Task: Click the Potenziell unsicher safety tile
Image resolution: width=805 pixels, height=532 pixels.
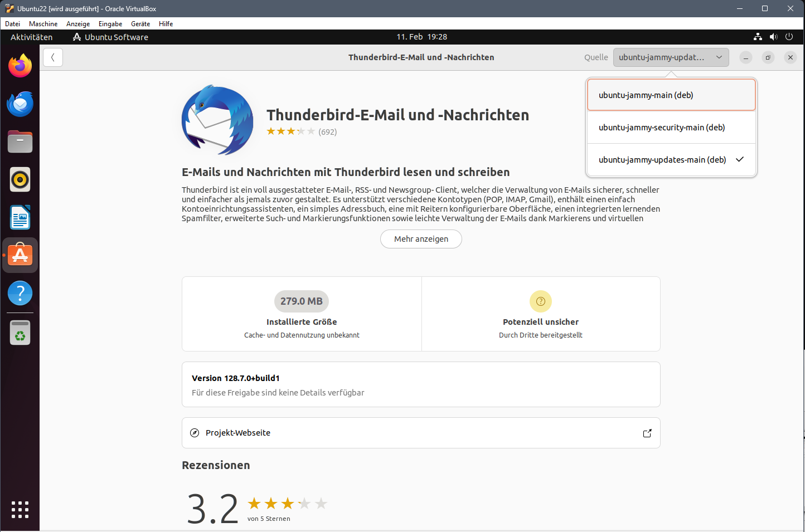Action: (x=541, y=314)
